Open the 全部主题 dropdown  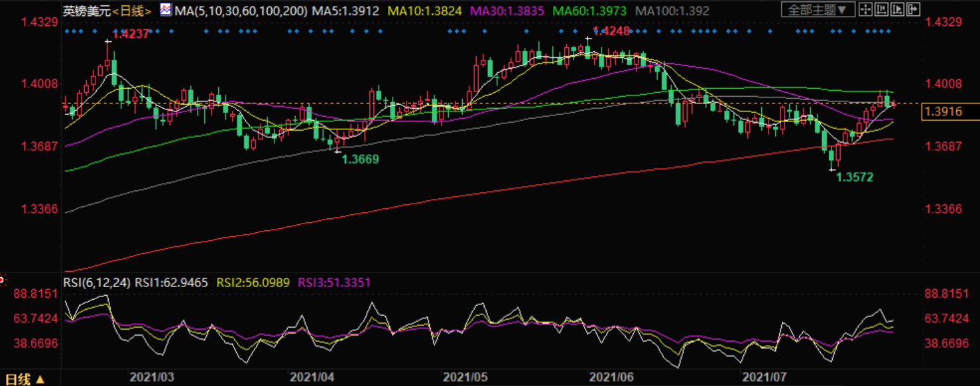pos(817,10)
